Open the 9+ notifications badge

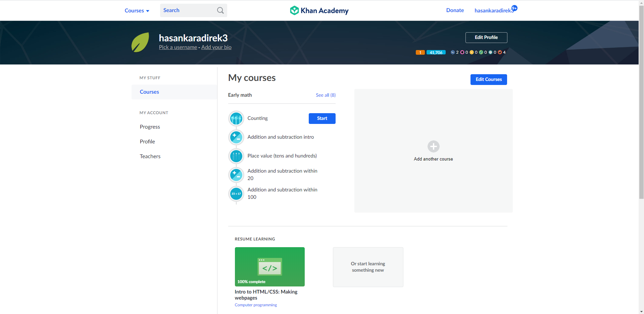tap(514, 8)
